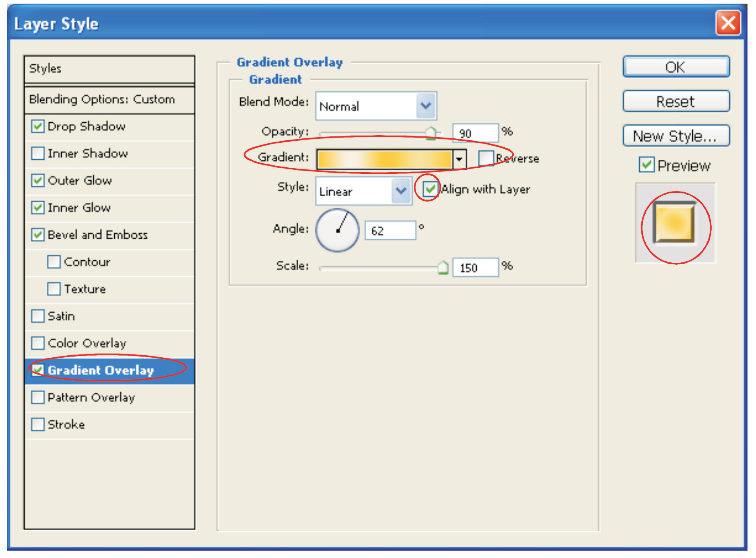Click the style preview thumbnail
756x558 pixels.
[675, 222]
